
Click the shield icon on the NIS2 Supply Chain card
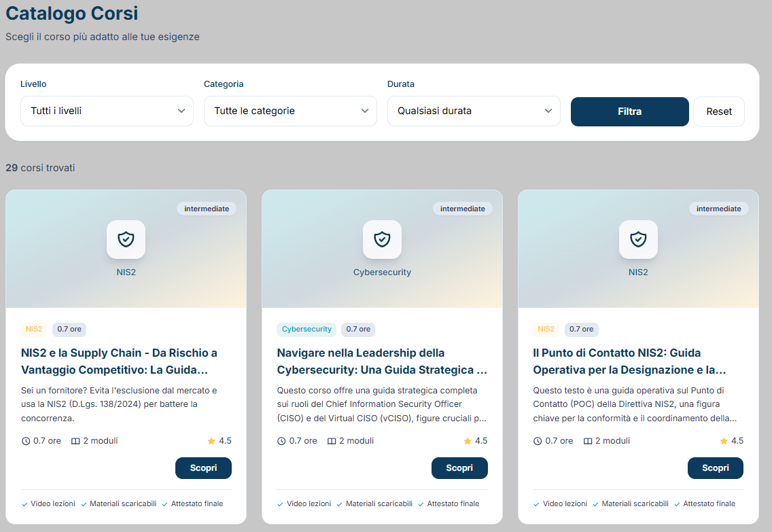[x=126, y=239]
